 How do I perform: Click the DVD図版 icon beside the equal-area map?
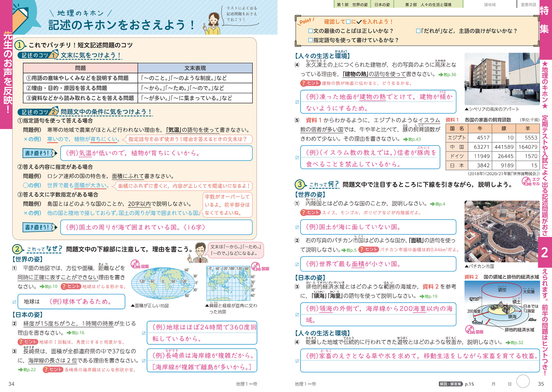(140, 265)
